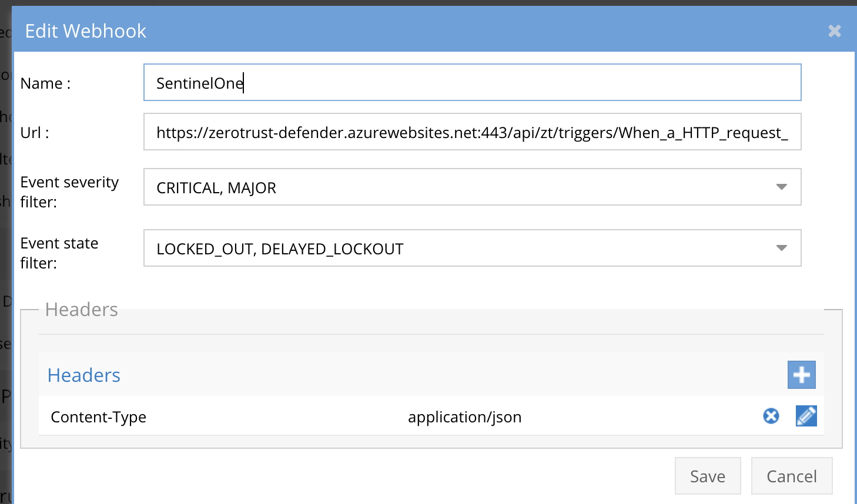Viewport: 857px width, 504px height.
Task: Save the webhook configuration
Action: click(x=708, y=476)
